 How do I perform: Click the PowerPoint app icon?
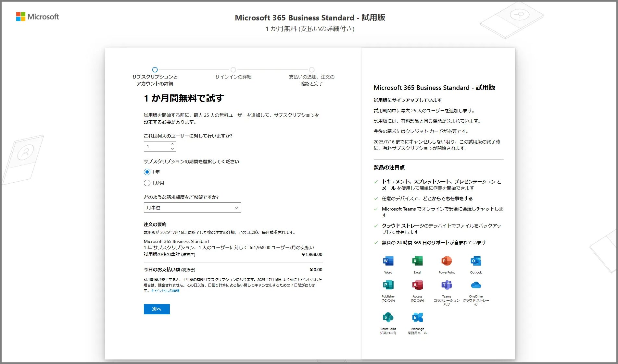[x=447, y=261]
